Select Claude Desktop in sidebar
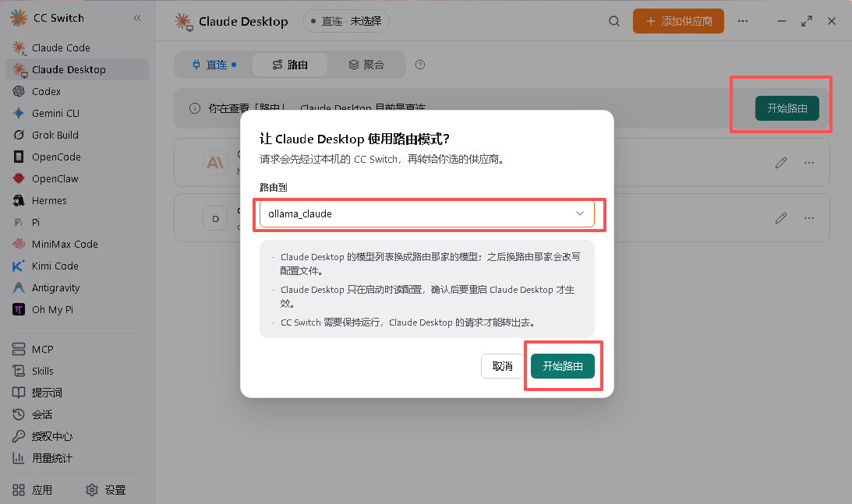 (76, 69)
